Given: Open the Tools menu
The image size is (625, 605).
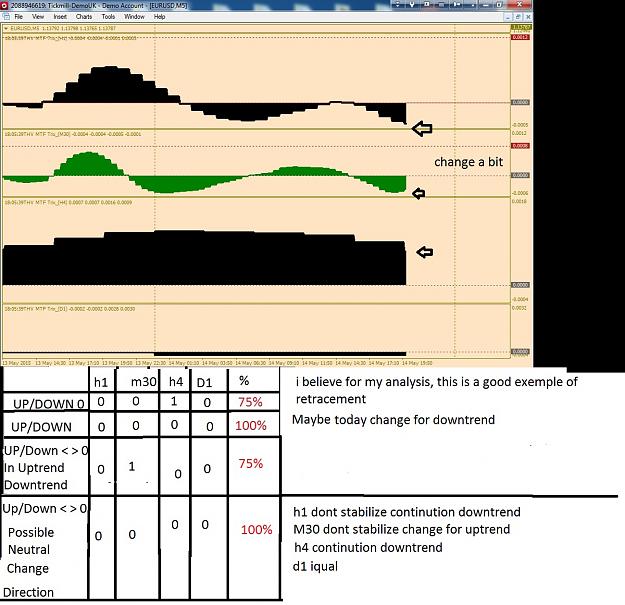Looking at the screenshot, I should 108,17.
